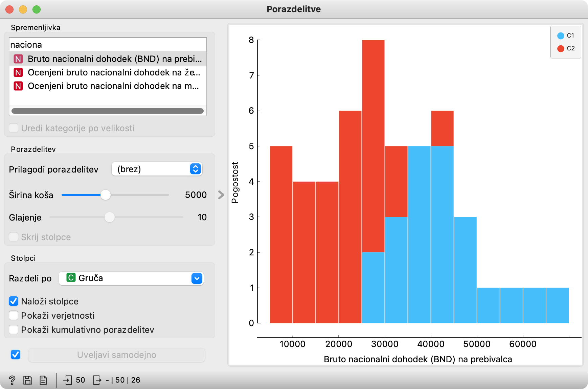The image size is (588, 389).
Task: Click the blue C1 legend dot
Action: tap(561, 36)
